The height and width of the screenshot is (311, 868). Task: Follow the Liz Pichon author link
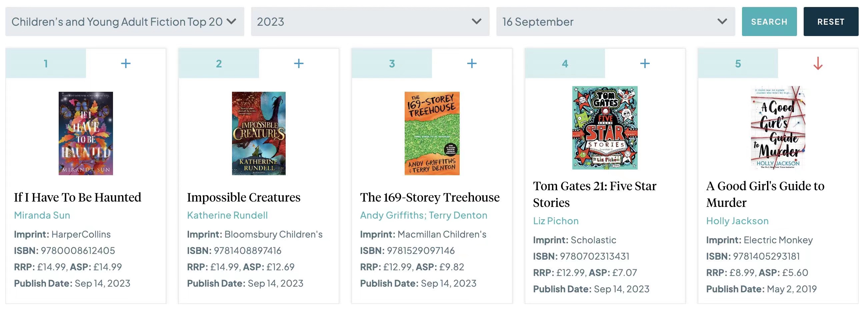point(556,221)
